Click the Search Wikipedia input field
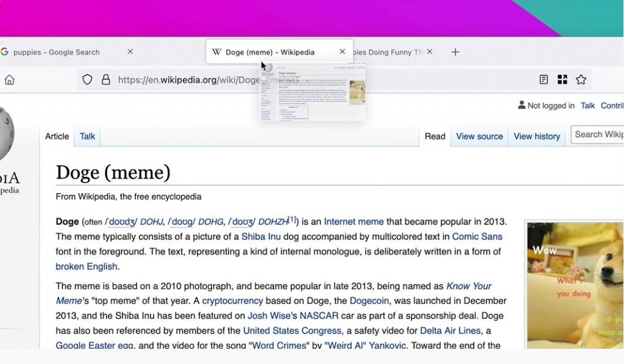Image resolution: width=624 pixels, height=364 pixels. [597, 135]
